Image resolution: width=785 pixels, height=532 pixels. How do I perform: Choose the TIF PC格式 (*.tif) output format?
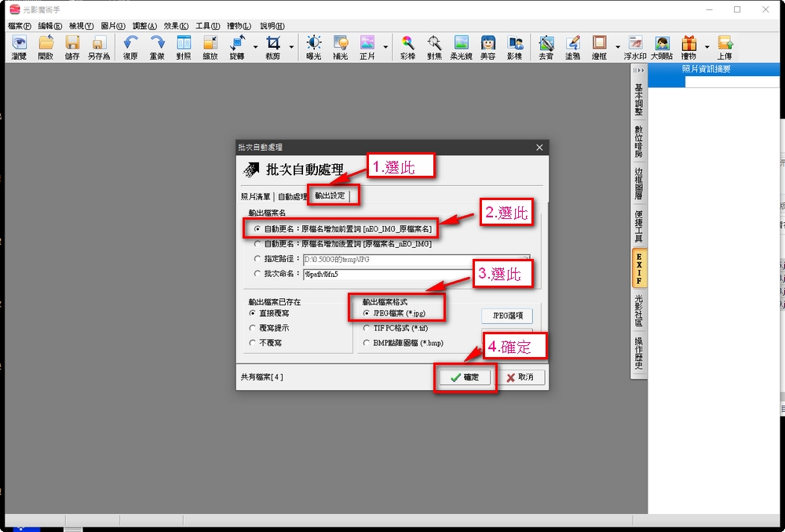pyautogui.click(x=367, y=328)
